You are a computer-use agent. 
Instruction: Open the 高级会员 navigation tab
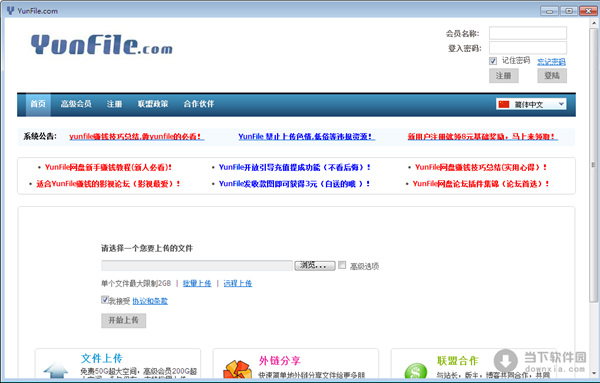click(76, 104)
